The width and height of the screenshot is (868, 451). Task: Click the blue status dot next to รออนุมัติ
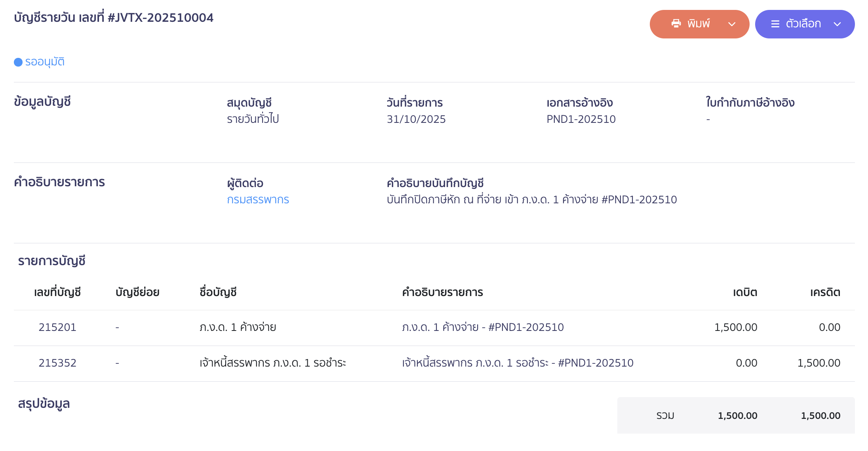click(18, 62)
